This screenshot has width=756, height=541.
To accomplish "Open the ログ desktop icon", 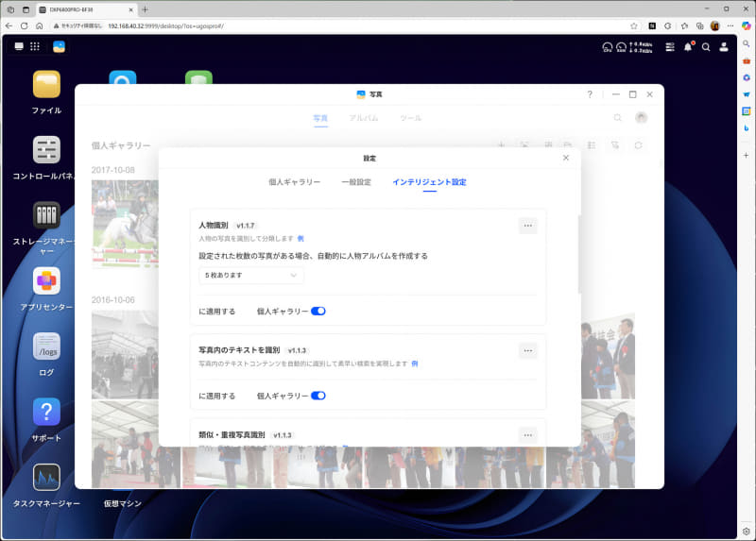I will (46, 347).
